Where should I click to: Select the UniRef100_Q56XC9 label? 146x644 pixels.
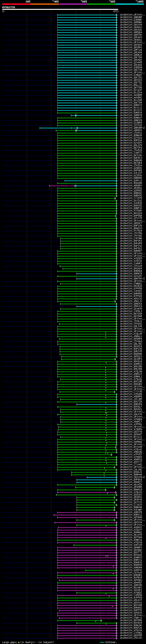[131, 306]
